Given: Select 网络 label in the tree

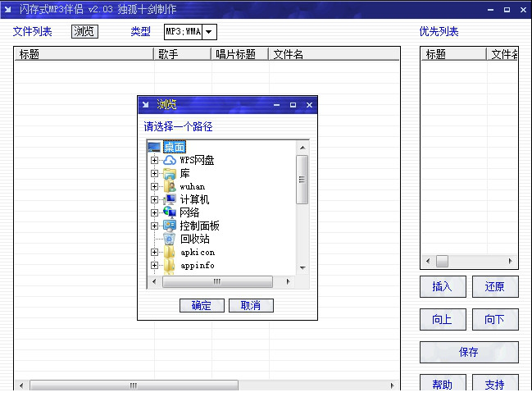Looking at the screenshot, I should [x=189, y=213].
